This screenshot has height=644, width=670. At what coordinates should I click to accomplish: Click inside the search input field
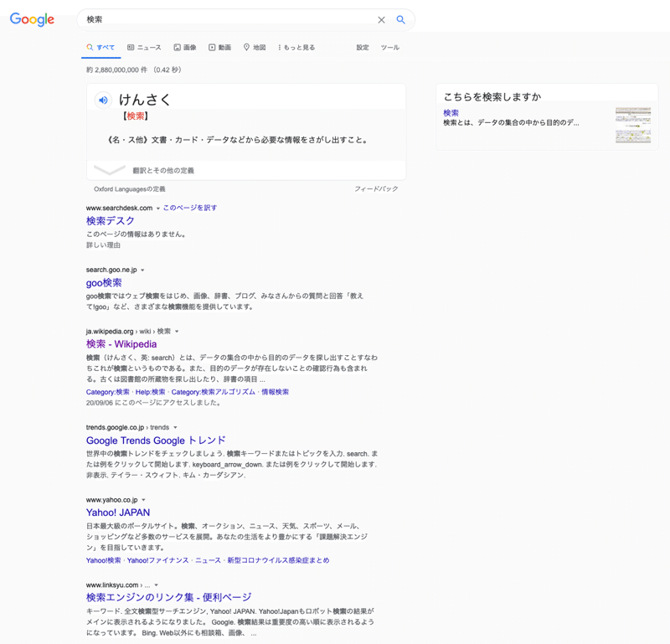(x=209, y=19)
